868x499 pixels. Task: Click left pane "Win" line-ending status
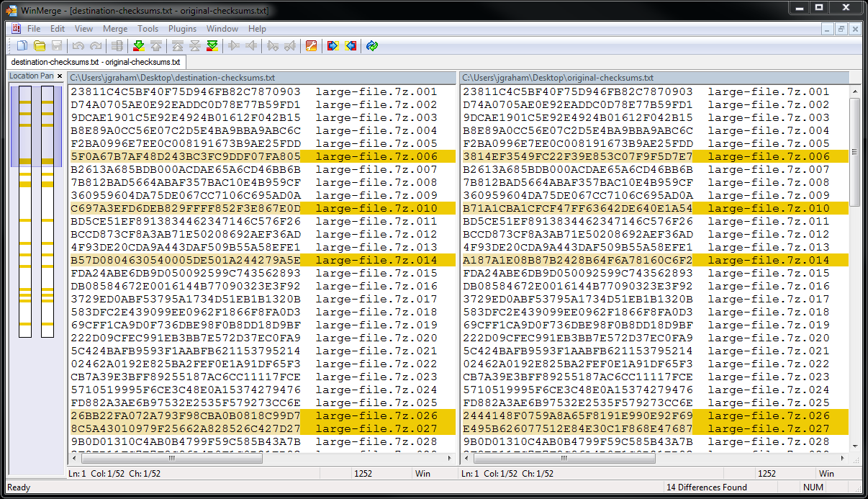pyautogui.click(x=422, y=474)
